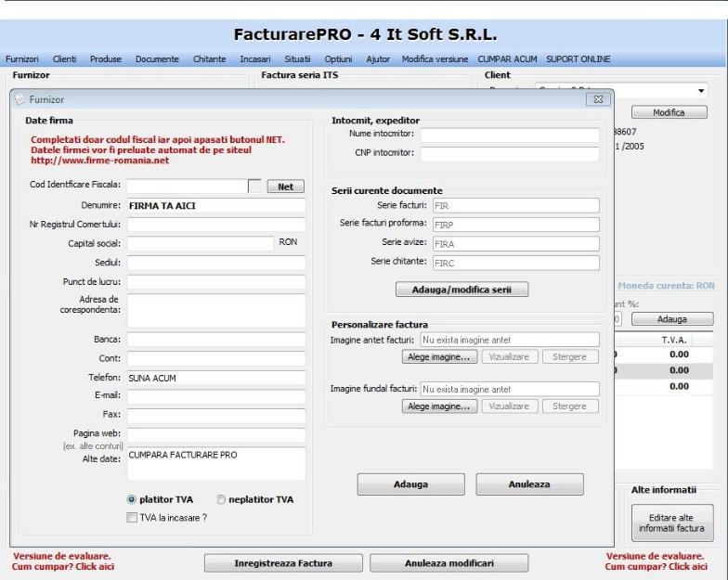Click Stergere for fundal image
Screen dimensions: 728x580
pyautogui.click(x=570, y=406)
